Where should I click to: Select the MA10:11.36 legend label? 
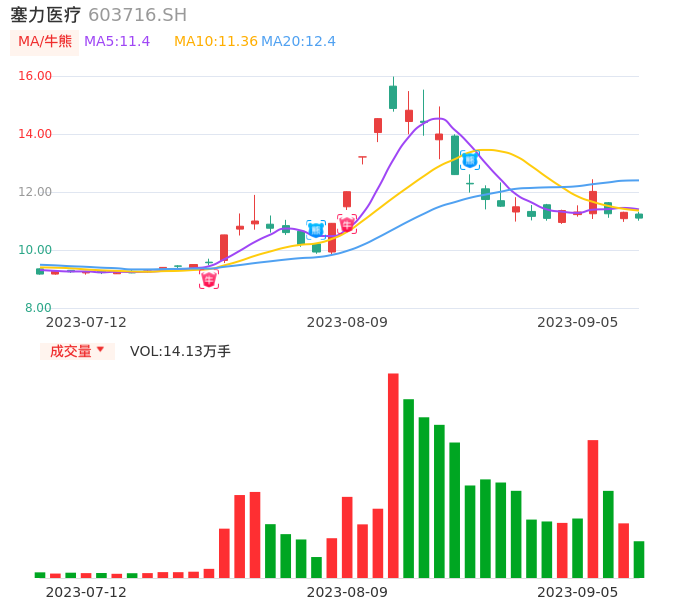[216, 42]
